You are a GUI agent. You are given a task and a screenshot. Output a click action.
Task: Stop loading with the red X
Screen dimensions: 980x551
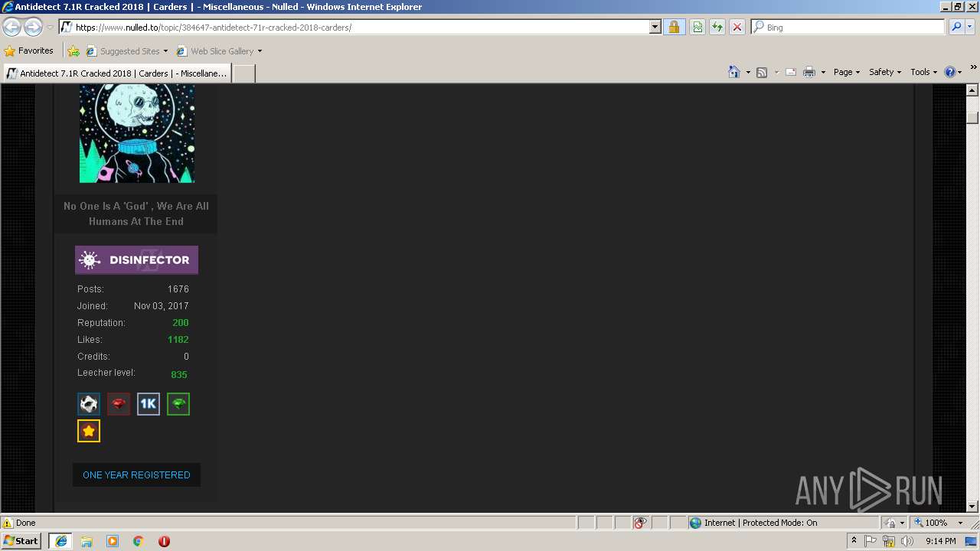coord(737,27)
